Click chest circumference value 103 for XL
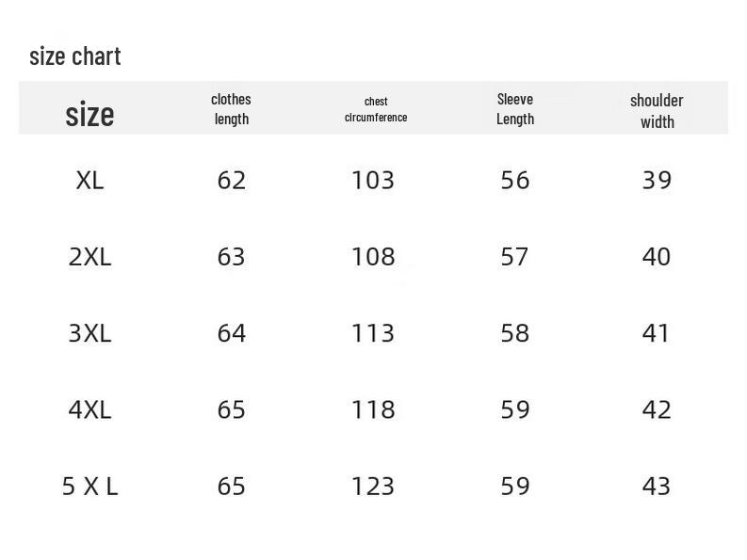The image size is (747, 560). pos(373,180)
